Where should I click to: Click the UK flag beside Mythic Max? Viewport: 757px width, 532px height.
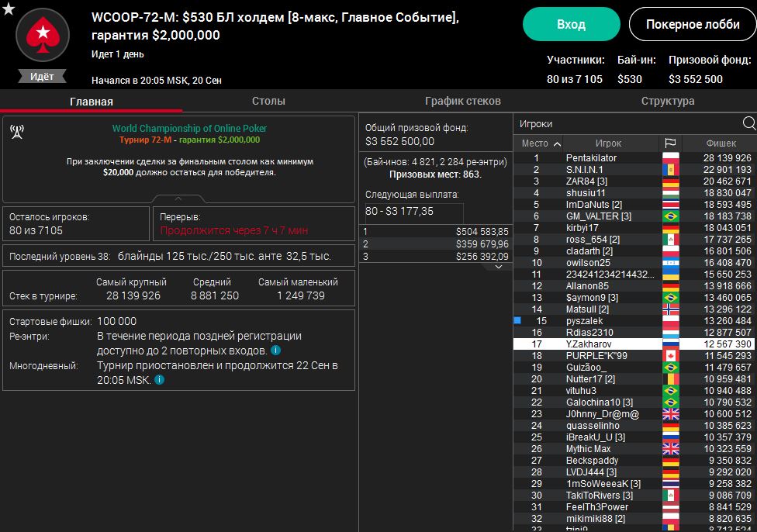click(671, 448)
